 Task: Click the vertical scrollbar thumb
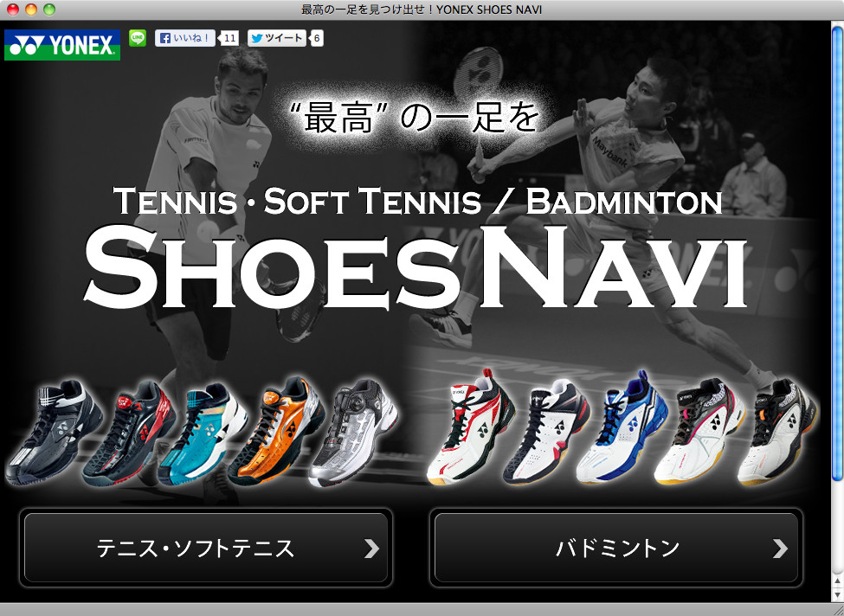pyautogui.click(x=837, y=253)
